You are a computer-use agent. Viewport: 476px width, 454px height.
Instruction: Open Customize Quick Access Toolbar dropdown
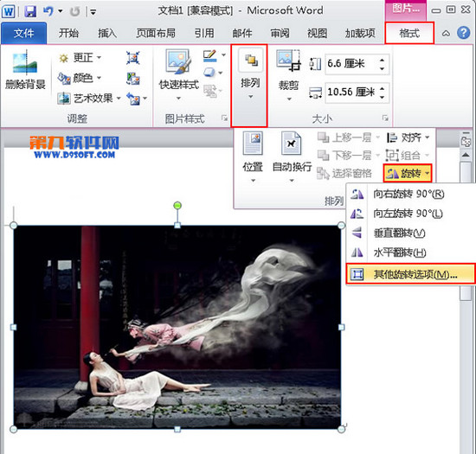93,12
